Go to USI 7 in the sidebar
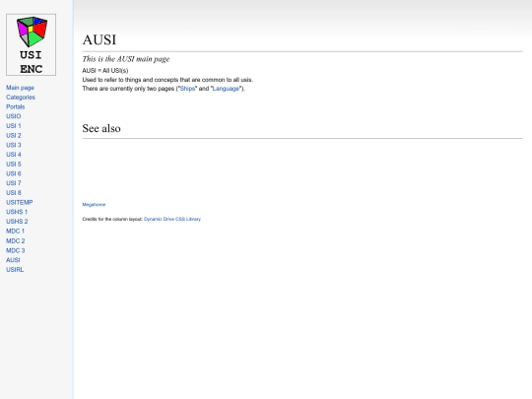Screen dimensions: 532x399 (x=14, y=183)
